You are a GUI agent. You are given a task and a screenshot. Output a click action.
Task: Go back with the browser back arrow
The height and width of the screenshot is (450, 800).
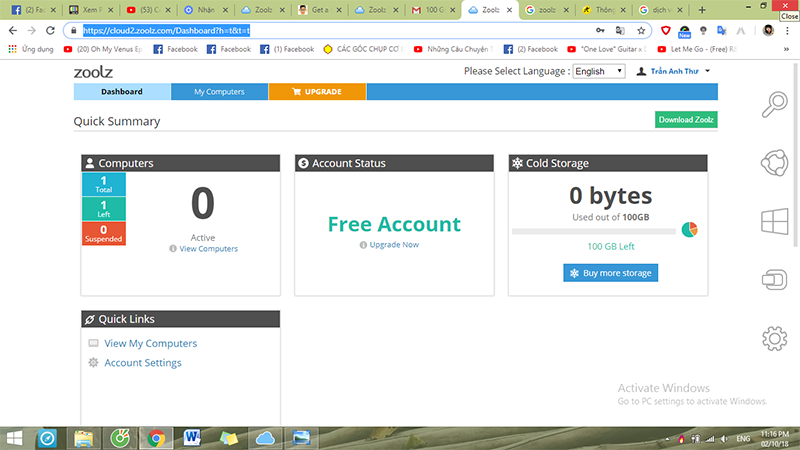tap(13, 31)
